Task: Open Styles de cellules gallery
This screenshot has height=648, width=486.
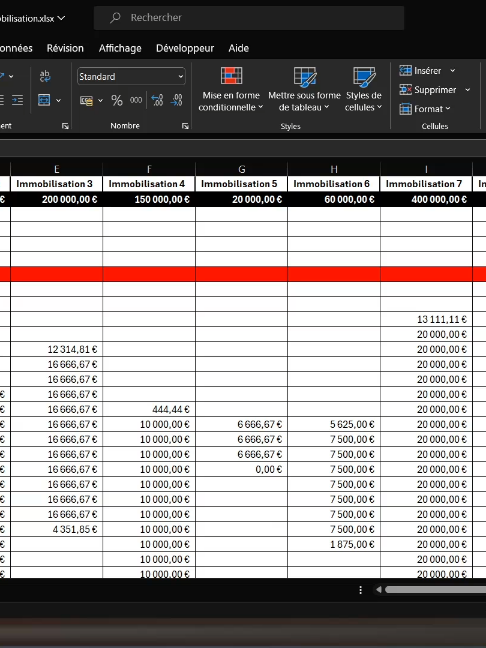Action: click(364, 89)
